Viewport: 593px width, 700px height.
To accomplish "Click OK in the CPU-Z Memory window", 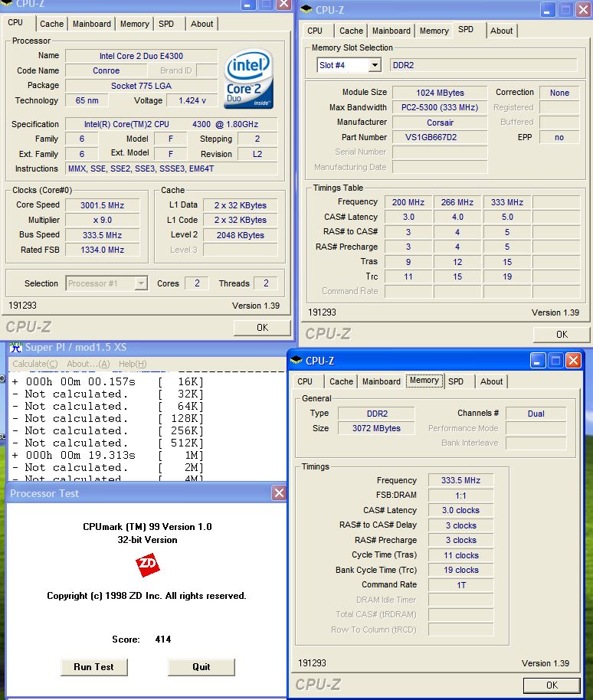I will click(x=552, y=685).
